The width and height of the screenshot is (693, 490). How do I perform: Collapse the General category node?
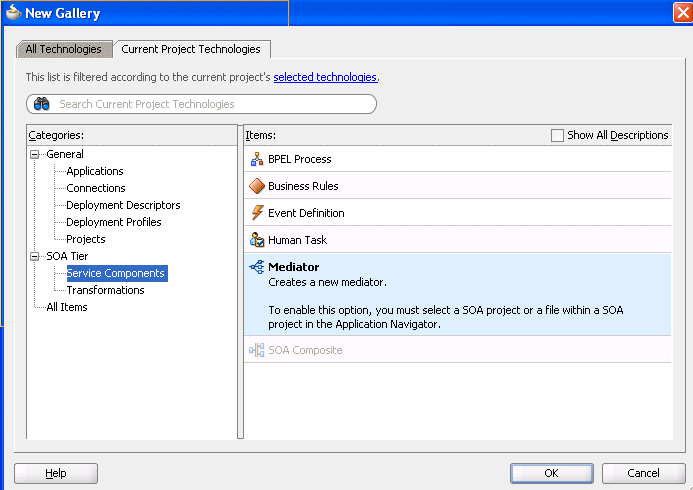pyautogui.click(x=34, y=154)
